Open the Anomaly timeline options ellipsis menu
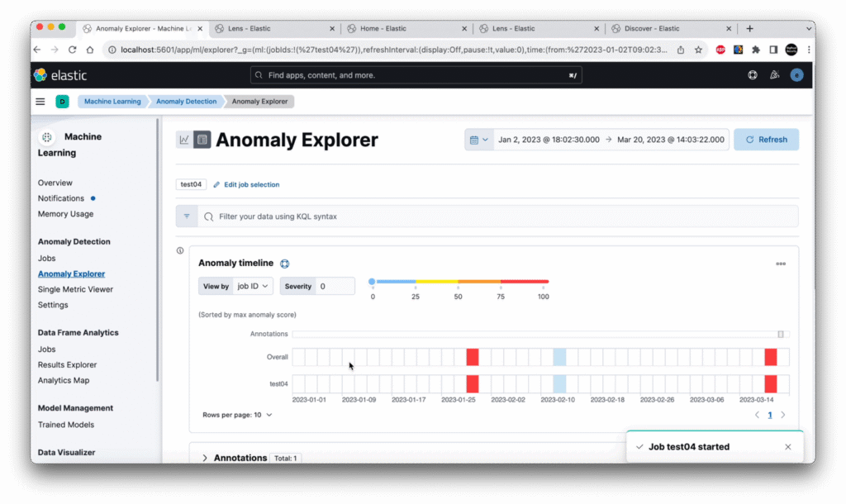The height and width of the screenshot is (504, 846). click(x=780, y=264)
